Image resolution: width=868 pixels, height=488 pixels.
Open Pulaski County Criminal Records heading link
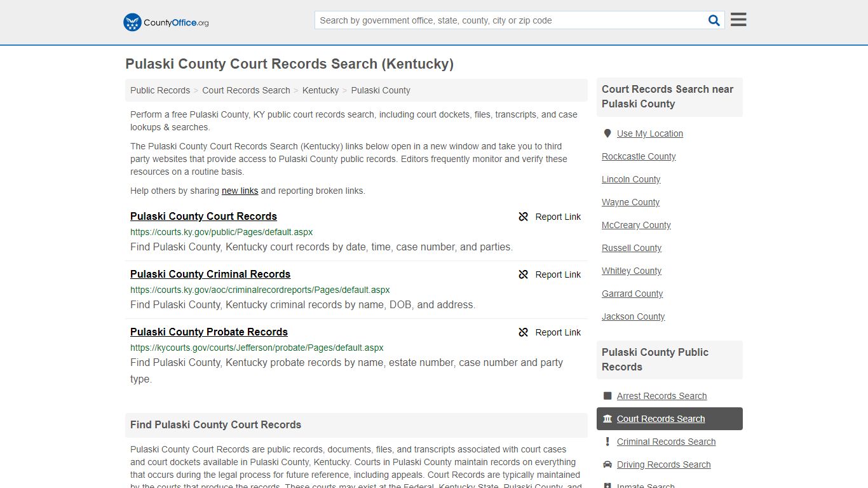[x=210, y=274]
